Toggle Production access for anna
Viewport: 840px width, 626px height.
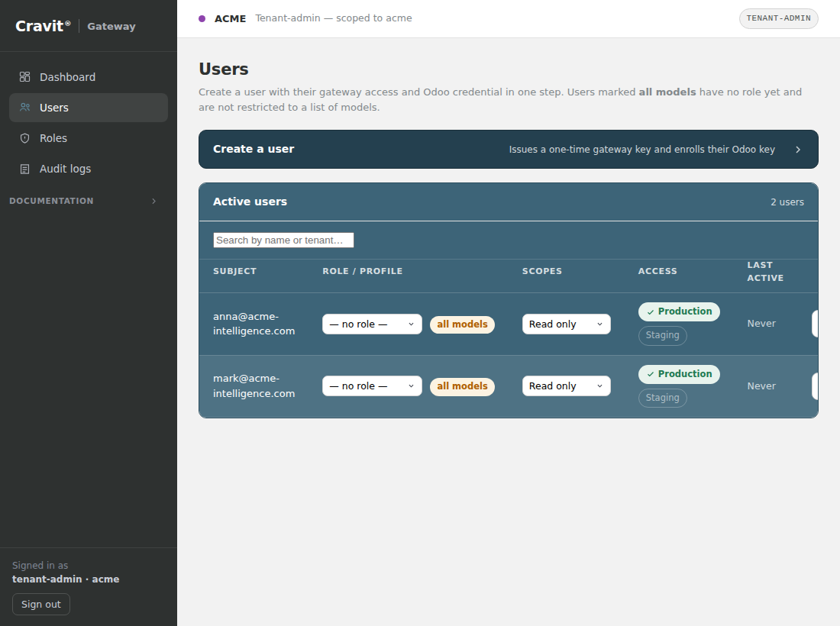pyautogui.click(x=679, y=311)
